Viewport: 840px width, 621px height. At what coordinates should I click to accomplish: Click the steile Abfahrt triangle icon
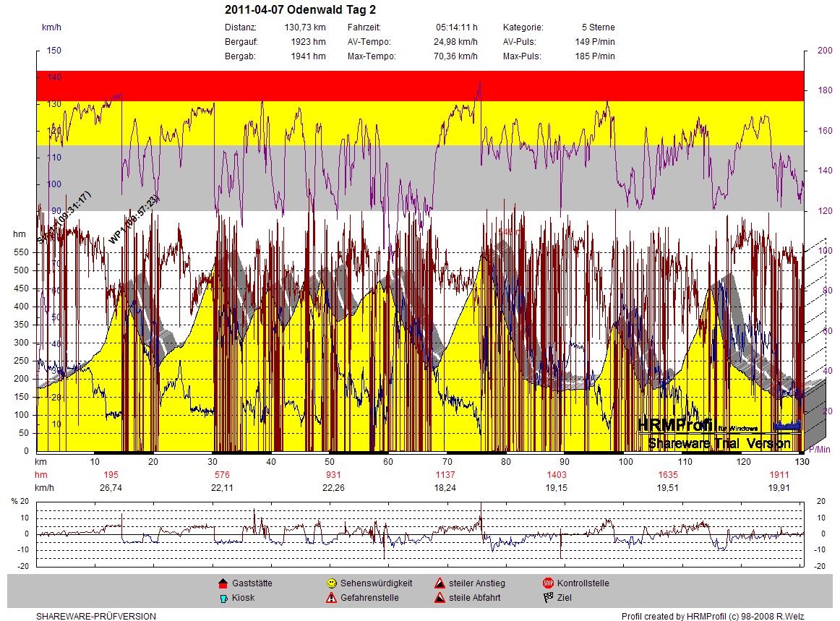(x=439, y=598)
